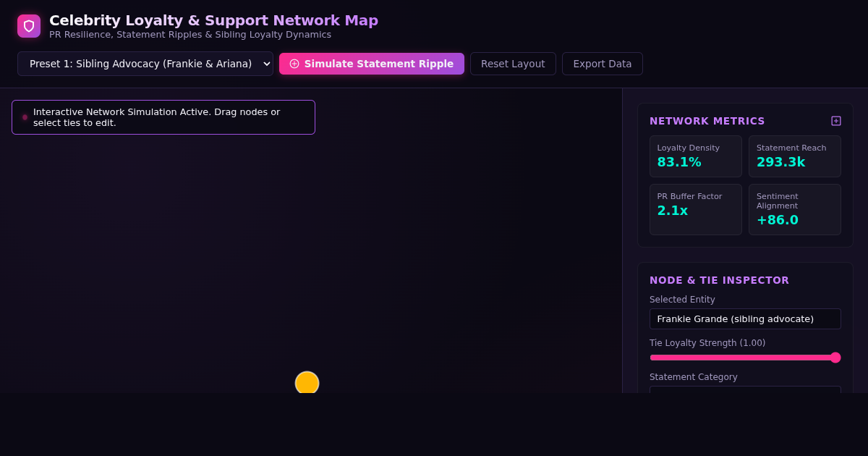Image resolution: width=868 pixels, height=456 pixels.
Task: Select the yellow network node
Action: pyautogui.click(x=307, y=383)
